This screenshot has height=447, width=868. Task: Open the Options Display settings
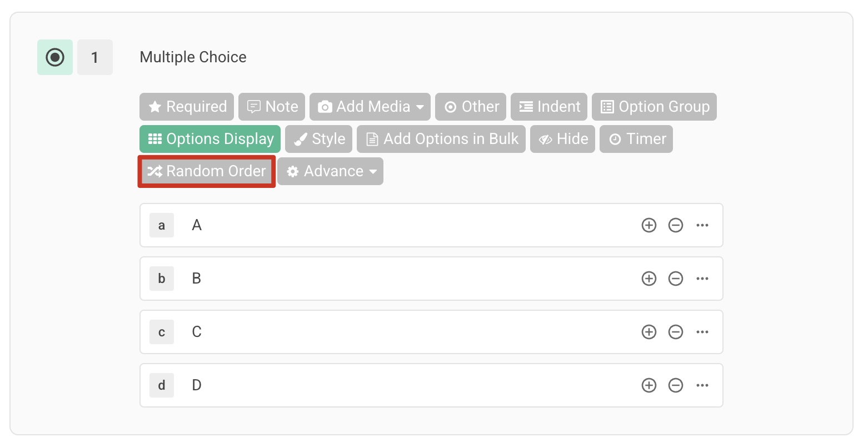point(210,139)
